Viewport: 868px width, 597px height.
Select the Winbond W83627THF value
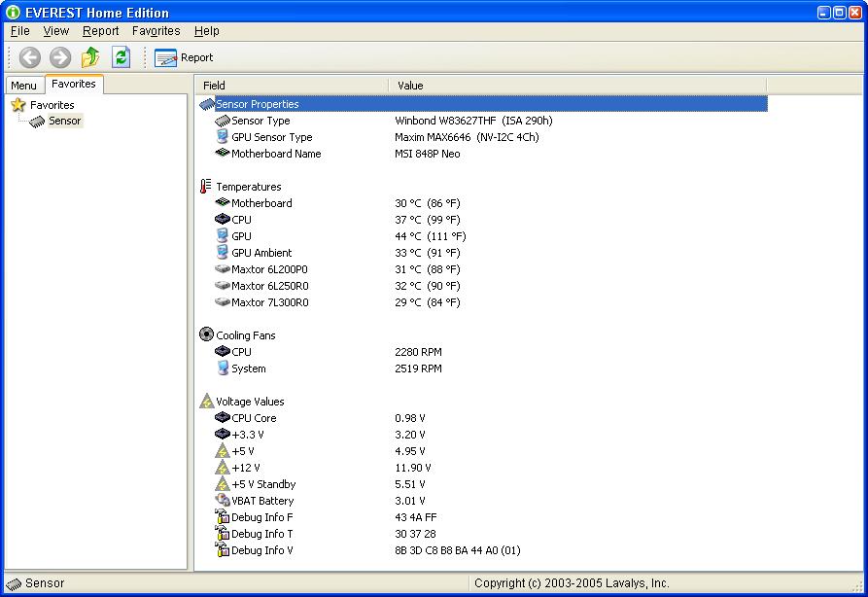tap(474, 121)
